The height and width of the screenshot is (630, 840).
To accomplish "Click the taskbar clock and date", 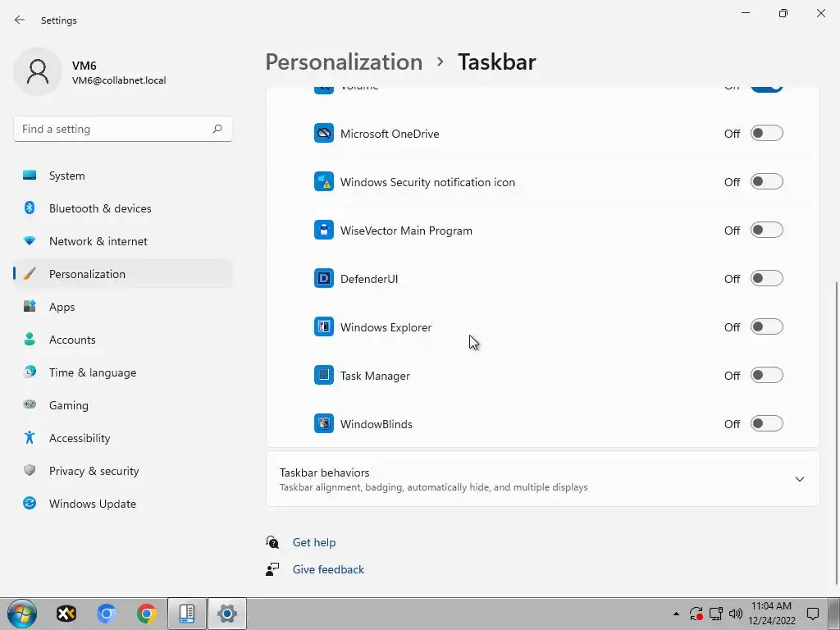I will [771, 614].
